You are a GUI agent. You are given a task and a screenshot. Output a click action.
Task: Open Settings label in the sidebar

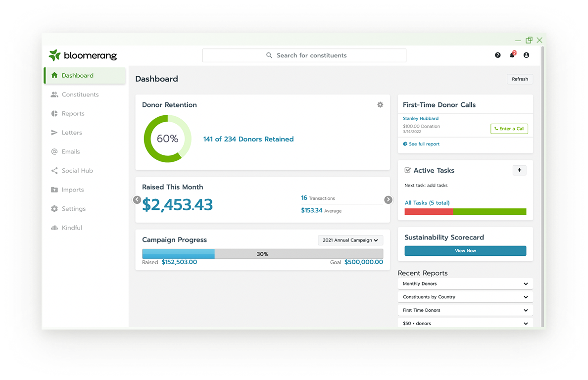[x=73, y=209]
